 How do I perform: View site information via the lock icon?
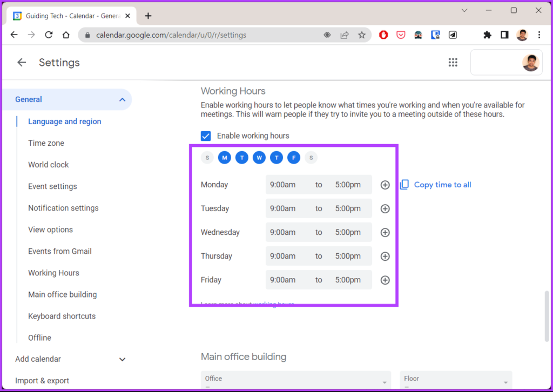click(x=88, y=35)
